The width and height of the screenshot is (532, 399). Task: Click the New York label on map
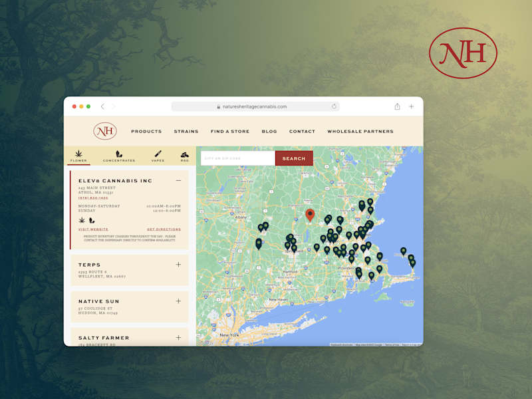229,335
